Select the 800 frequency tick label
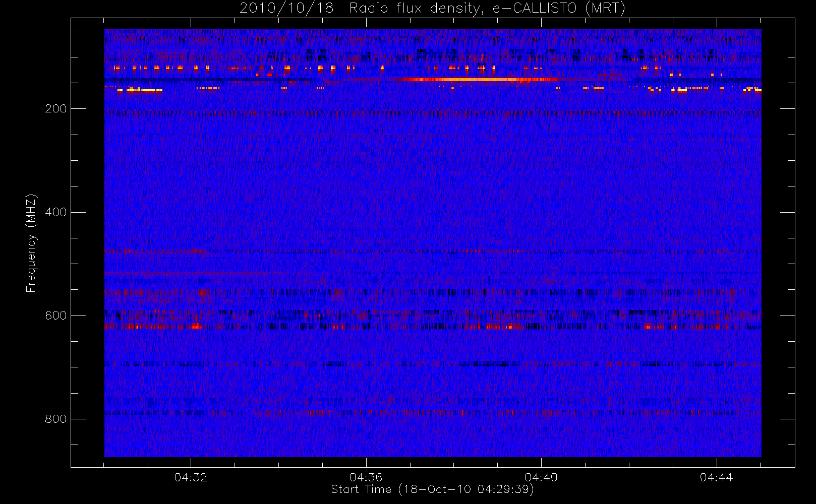The width and height of the screenshot is (816, 504). (x=55, y=419)
